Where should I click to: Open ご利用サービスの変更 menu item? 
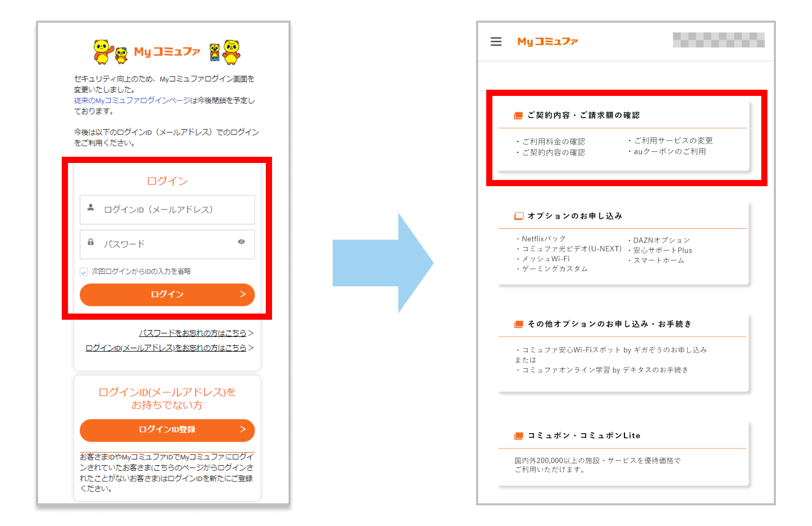[673, 140]
